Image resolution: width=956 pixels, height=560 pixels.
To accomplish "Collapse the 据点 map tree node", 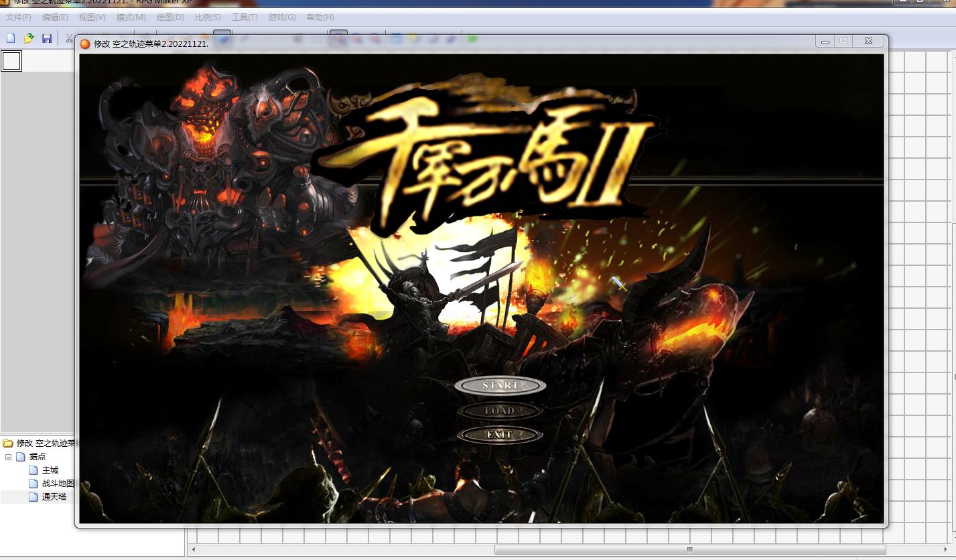I will (x=9, y=457).
